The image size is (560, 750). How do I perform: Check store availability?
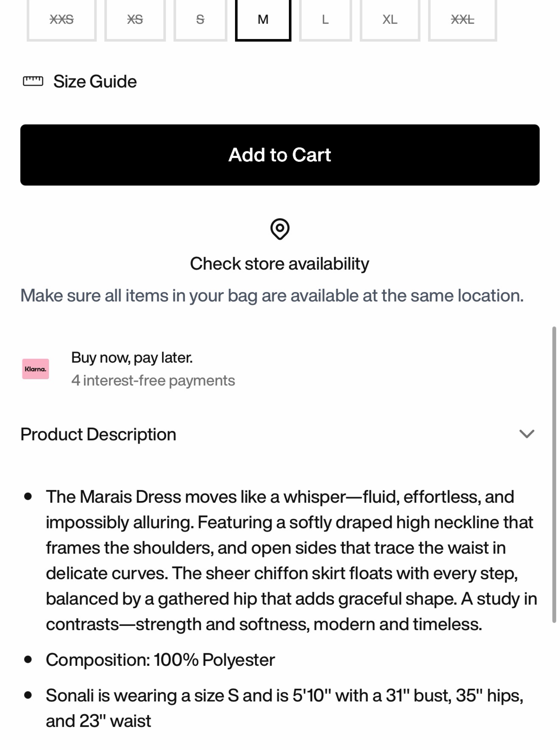280,264
